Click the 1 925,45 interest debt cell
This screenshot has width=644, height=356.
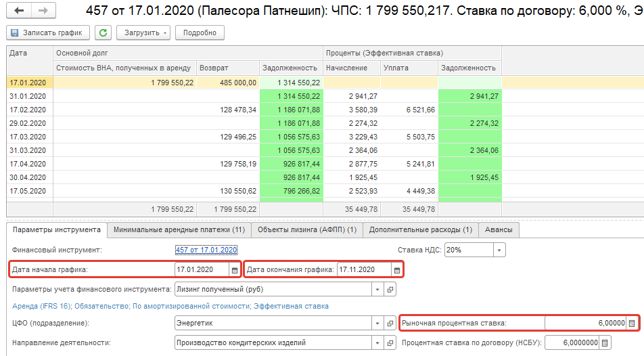[470, 177]
